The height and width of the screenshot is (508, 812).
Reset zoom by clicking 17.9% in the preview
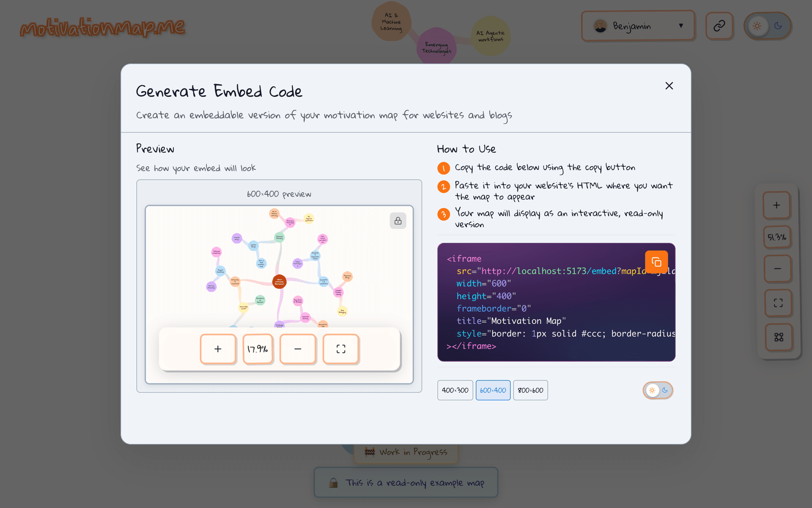pyautogui.click(x=258, y=349)
